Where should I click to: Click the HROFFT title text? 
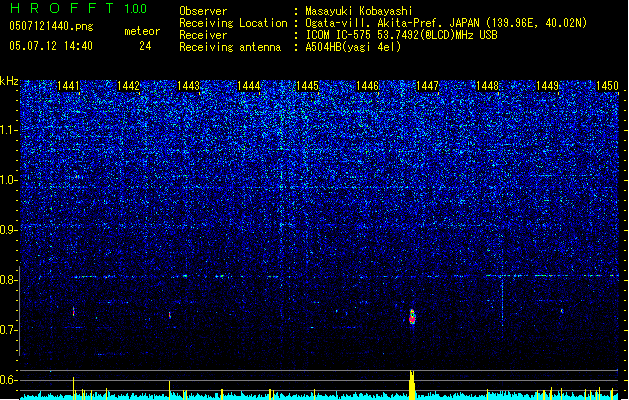coord(62,8)
